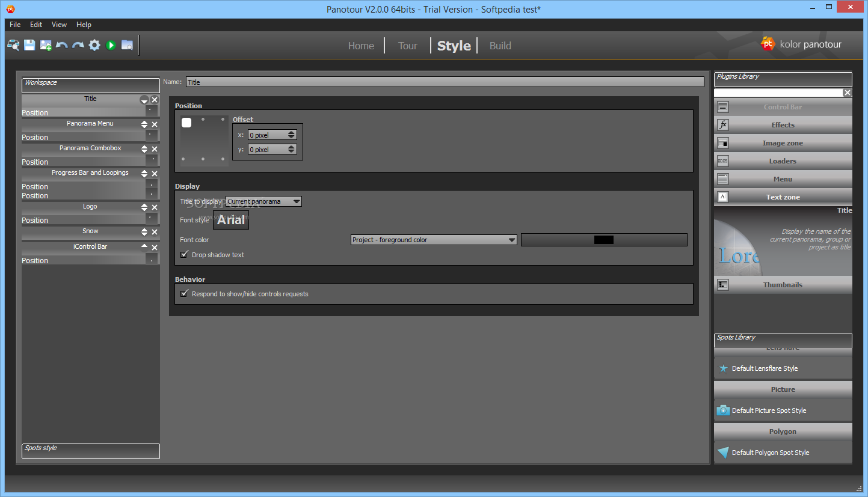Select the bottom-right position anchor dot
The image size is (868, 497).
pos(223,159)
